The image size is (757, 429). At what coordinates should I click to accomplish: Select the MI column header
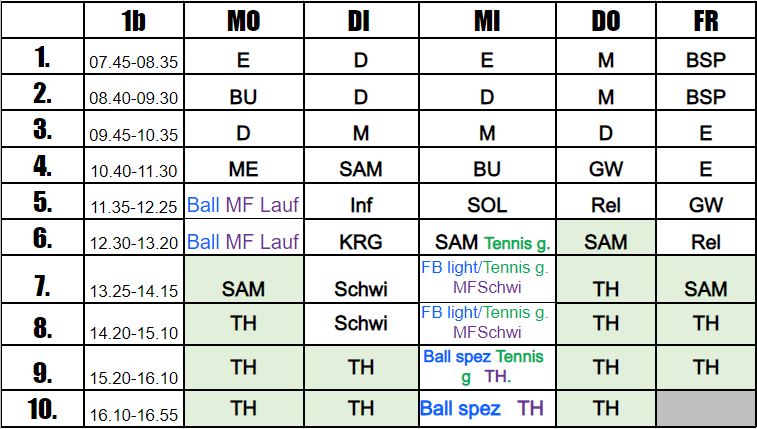[488, 20]
